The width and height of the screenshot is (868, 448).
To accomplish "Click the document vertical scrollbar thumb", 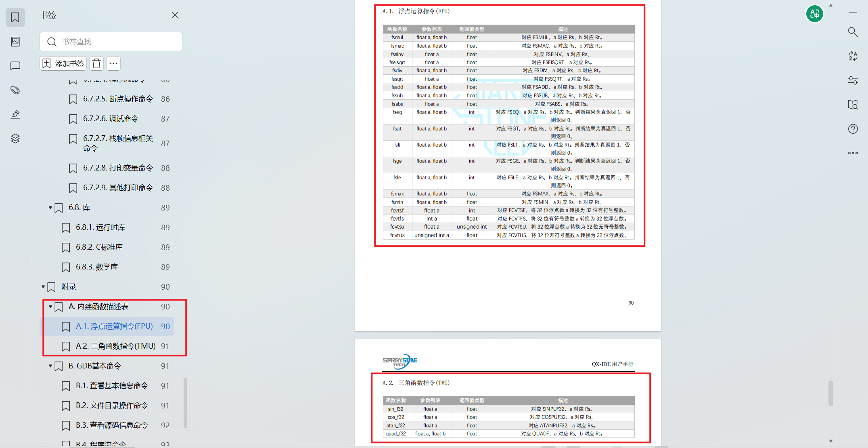I will pyautogui.click(x=830, y=393).
